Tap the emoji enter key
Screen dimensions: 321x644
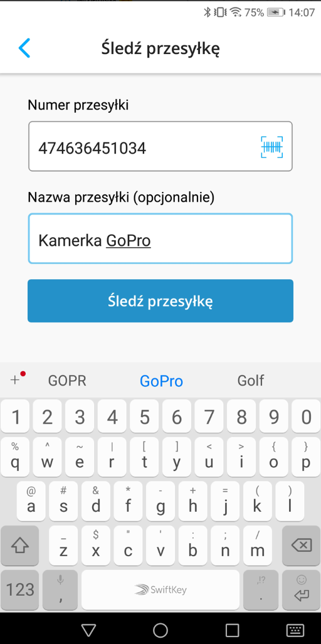coord(302,590)
